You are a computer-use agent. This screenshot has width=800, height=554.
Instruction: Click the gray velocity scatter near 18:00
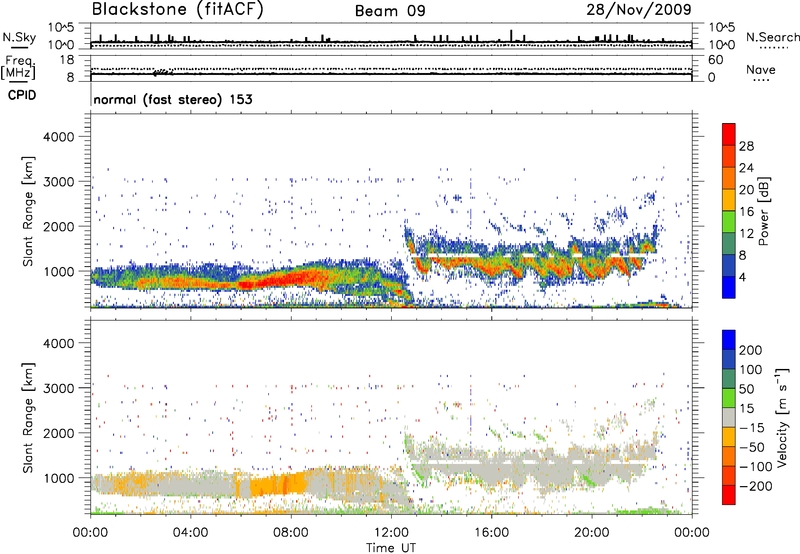(x=541, y=467)
